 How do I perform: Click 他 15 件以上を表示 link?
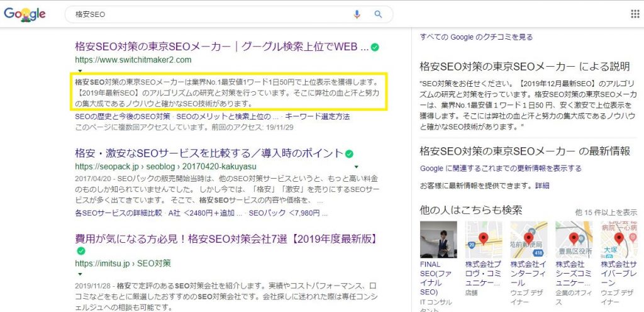pyautogui.click(x=606, y=212)
